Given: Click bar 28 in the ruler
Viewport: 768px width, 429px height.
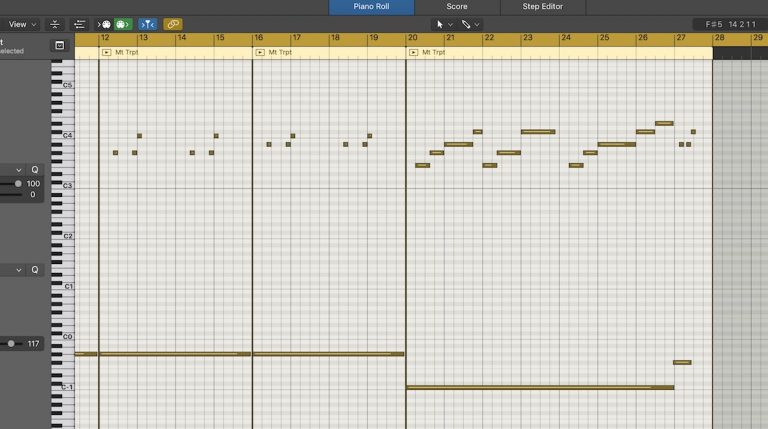Looking at the screenshot, I should [x=720, y=38].
